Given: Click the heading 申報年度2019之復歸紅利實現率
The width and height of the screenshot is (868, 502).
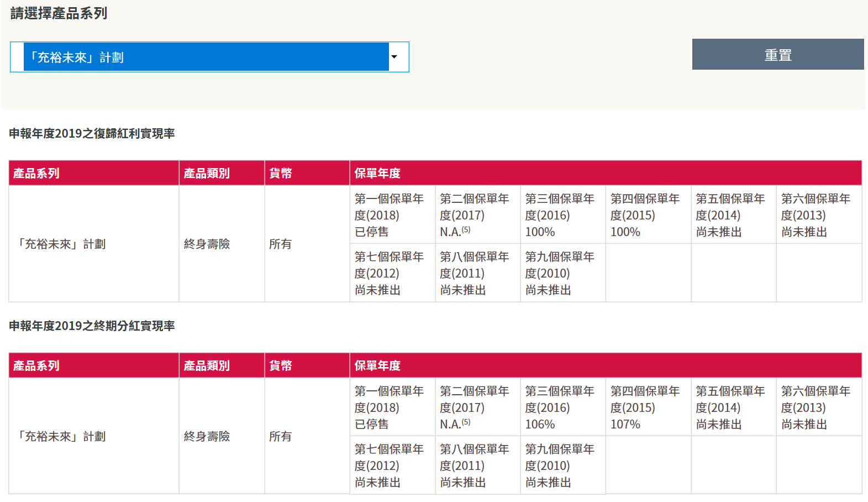Looking at the screenshot, I should pyautogui.click(x=92, y=133).
